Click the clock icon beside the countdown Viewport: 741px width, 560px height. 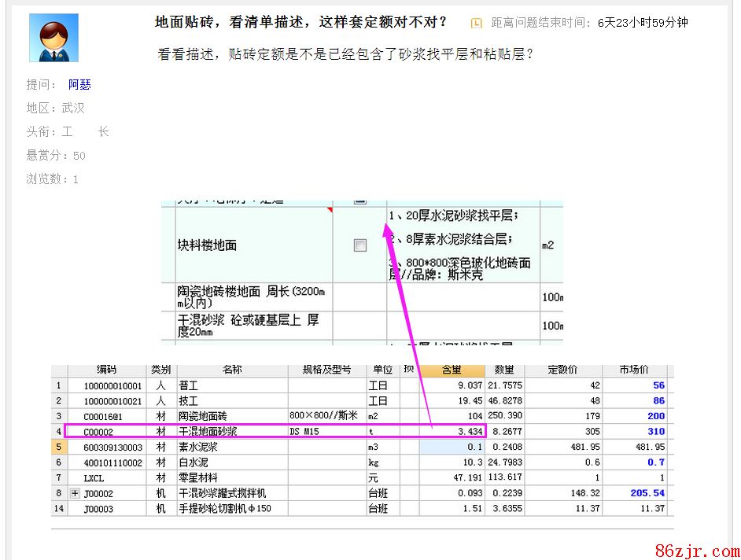[477, 23]
